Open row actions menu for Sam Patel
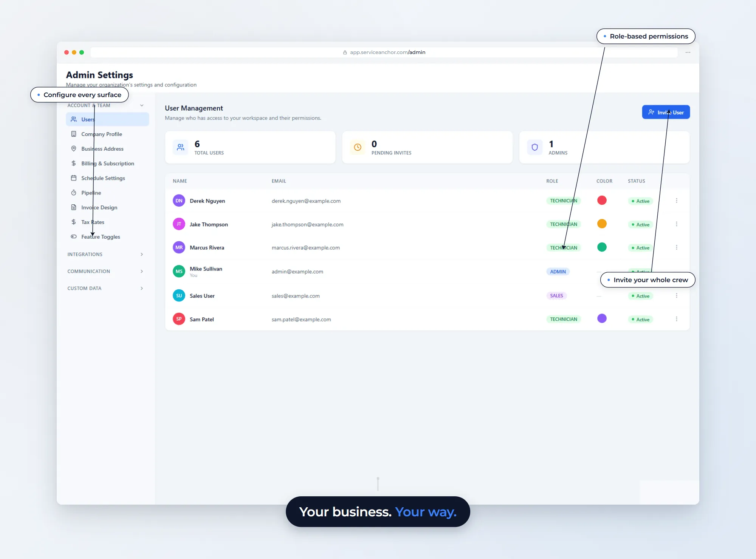Screen dimensions: 756x559 pyautogui.click(x=677, y=319)
